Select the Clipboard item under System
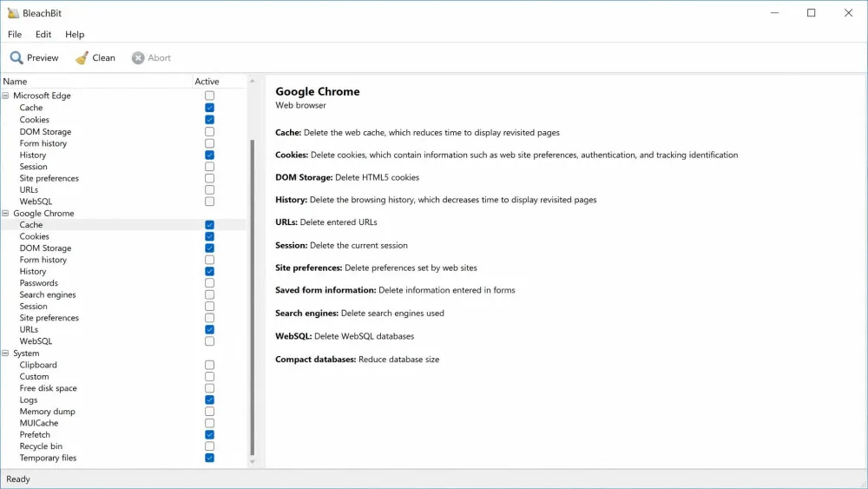The image size is (868, 489). click(38, 365)
